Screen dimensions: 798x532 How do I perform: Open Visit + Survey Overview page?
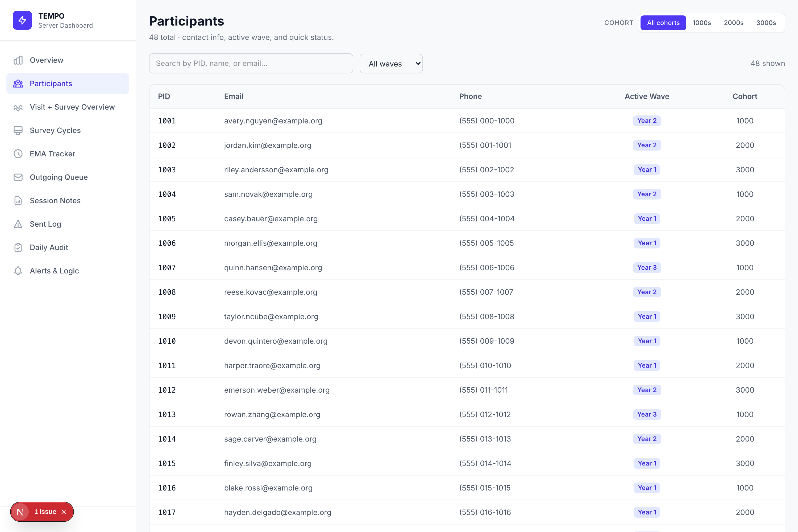coord(68,107)
